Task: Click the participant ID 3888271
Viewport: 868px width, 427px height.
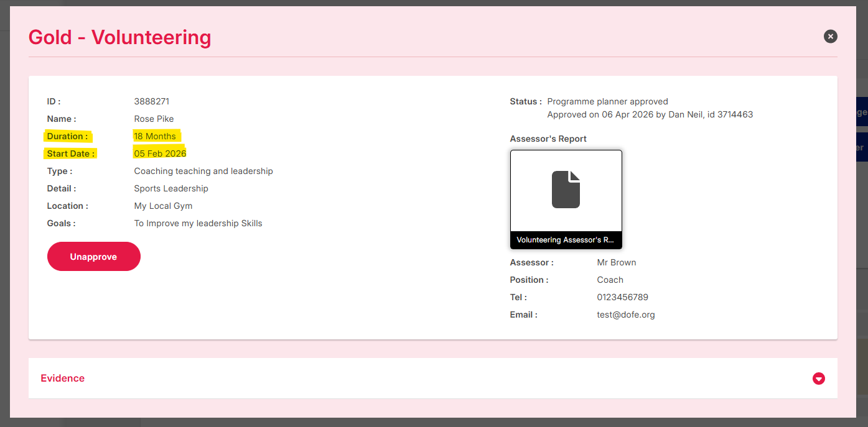Action: point(152,101)
